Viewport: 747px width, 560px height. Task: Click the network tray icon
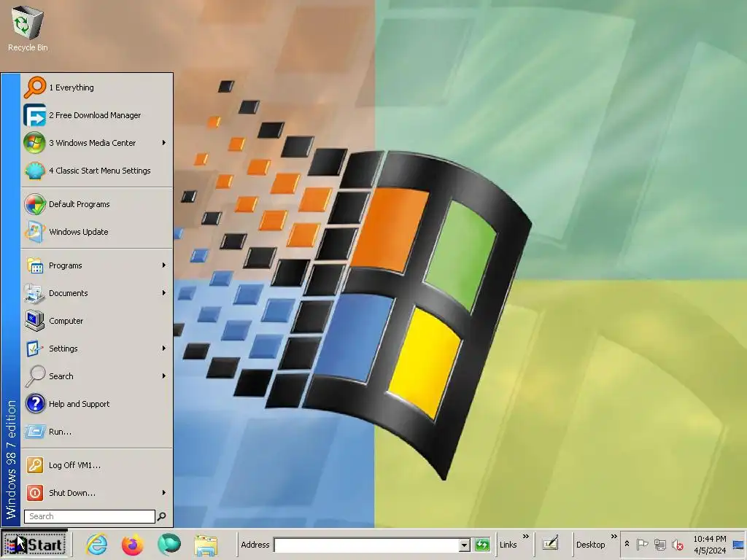click(x=659, y=544)
